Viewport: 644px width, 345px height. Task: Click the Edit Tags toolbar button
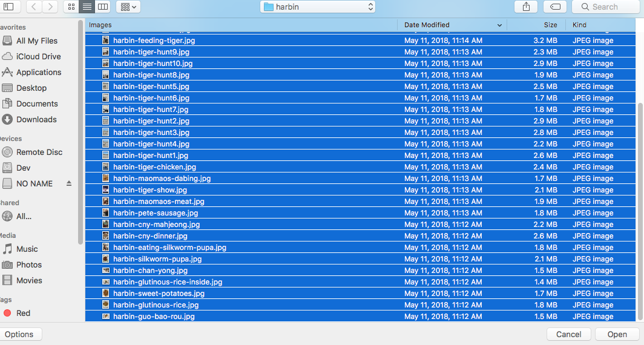click(x=555, y=7)
